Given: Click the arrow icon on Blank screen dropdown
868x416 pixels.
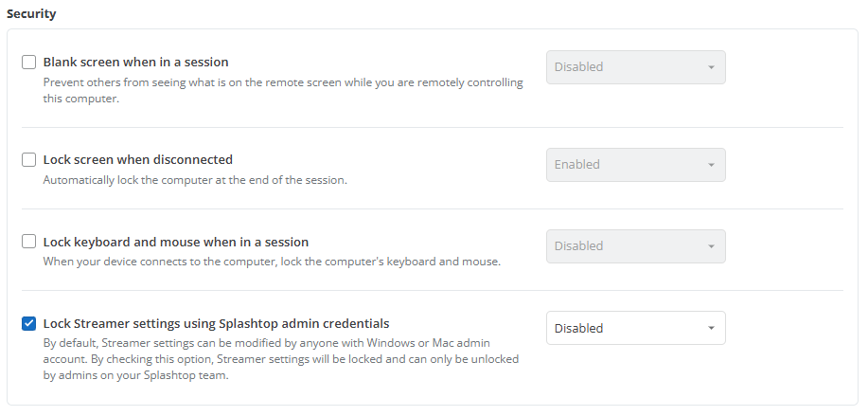Looking at the screenshot, I should tap(711, 67).
